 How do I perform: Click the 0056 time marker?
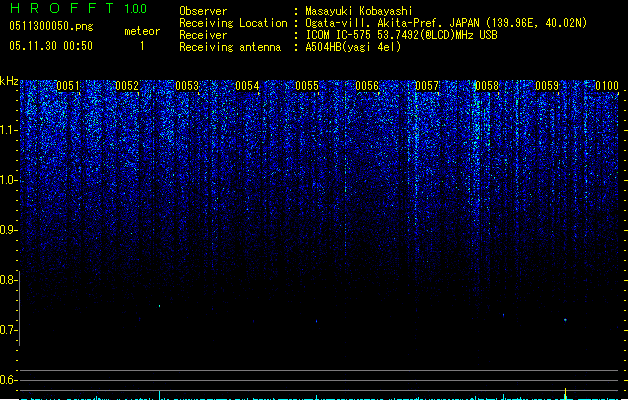click(367, 86)
